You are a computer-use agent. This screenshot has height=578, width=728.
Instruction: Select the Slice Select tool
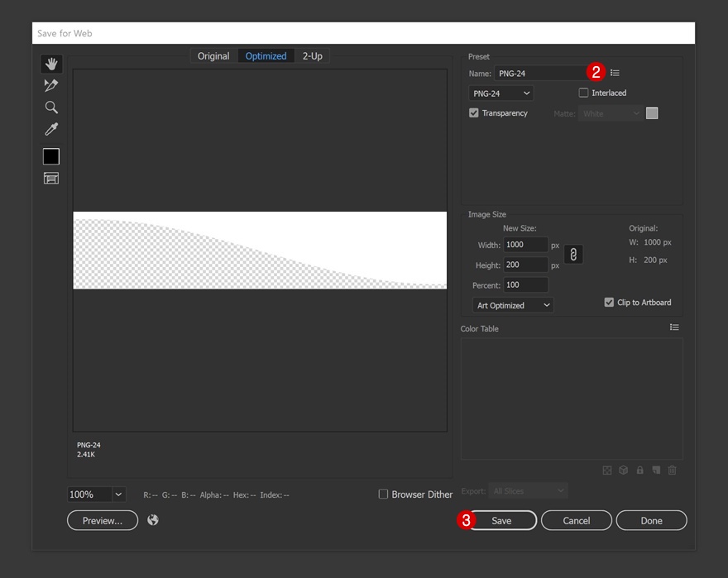[51, 85]
